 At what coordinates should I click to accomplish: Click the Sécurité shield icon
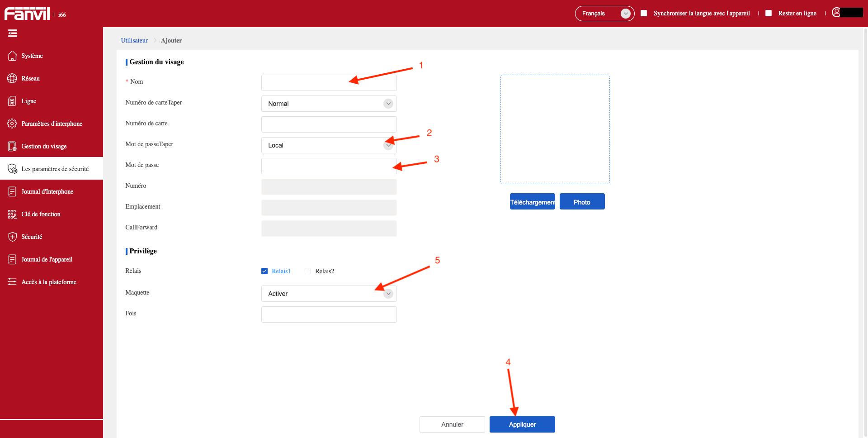pyautogui.click(x=12, y=237)
